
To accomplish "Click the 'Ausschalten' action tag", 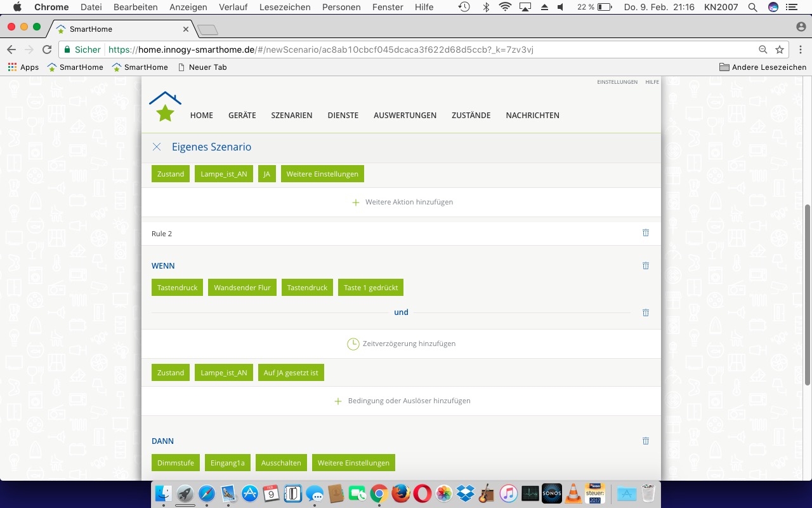I will click(x=281, y=463).
